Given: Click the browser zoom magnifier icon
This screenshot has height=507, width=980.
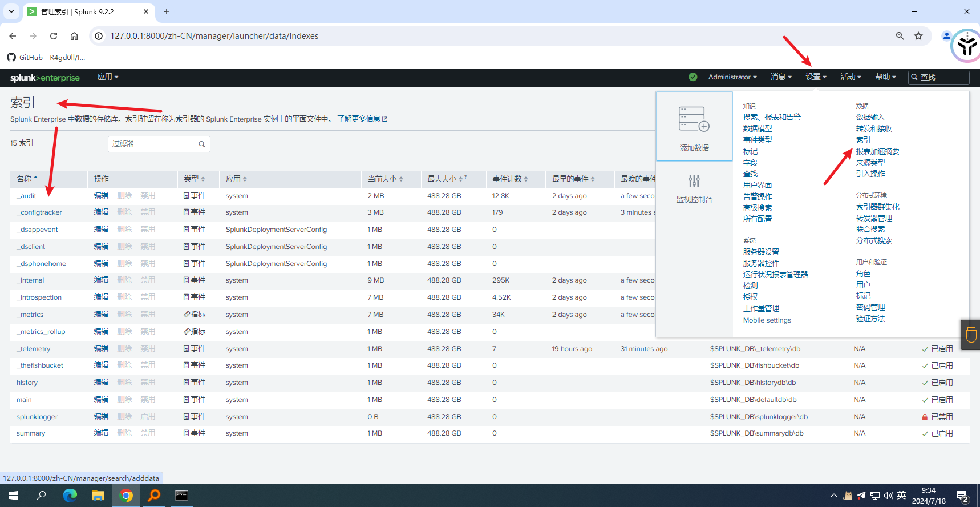Looking at the screenshot, I should point(900,36).
